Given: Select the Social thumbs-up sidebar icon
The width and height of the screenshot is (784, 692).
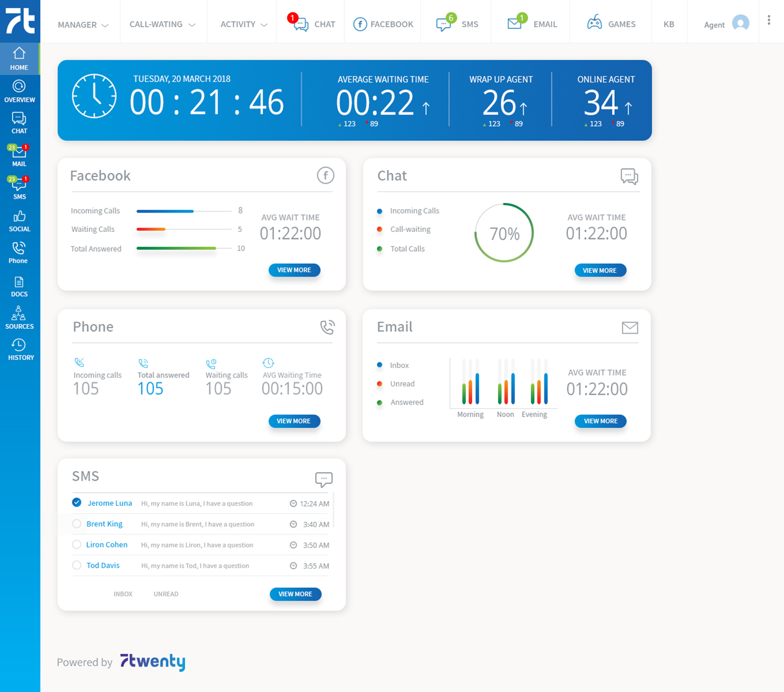Looking at the screenshot, I should (x=19, y=220).
